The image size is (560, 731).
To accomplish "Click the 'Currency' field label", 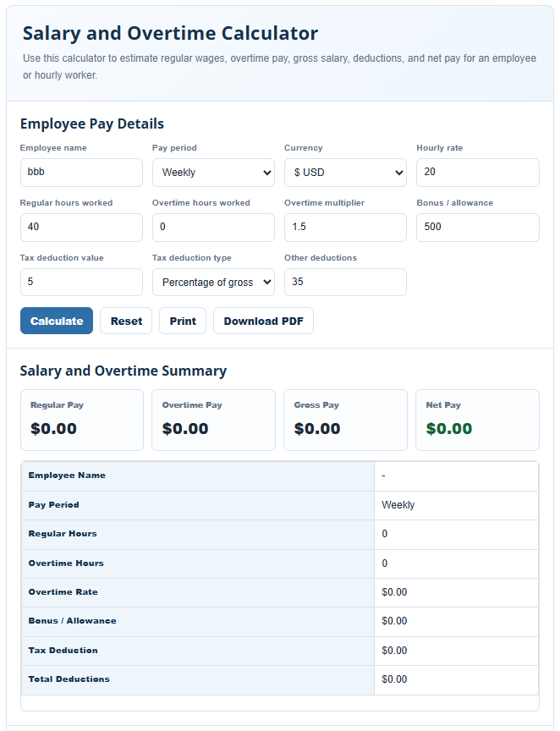I will click(304, 148).
